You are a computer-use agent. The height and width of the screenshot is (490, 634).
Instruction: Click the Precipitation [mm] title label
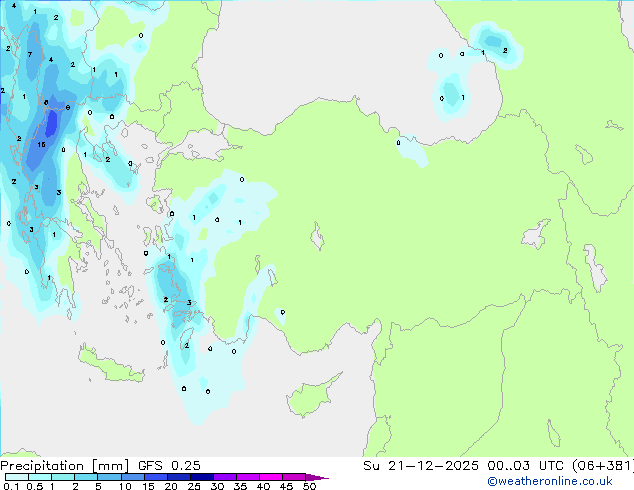pos(59,465)
